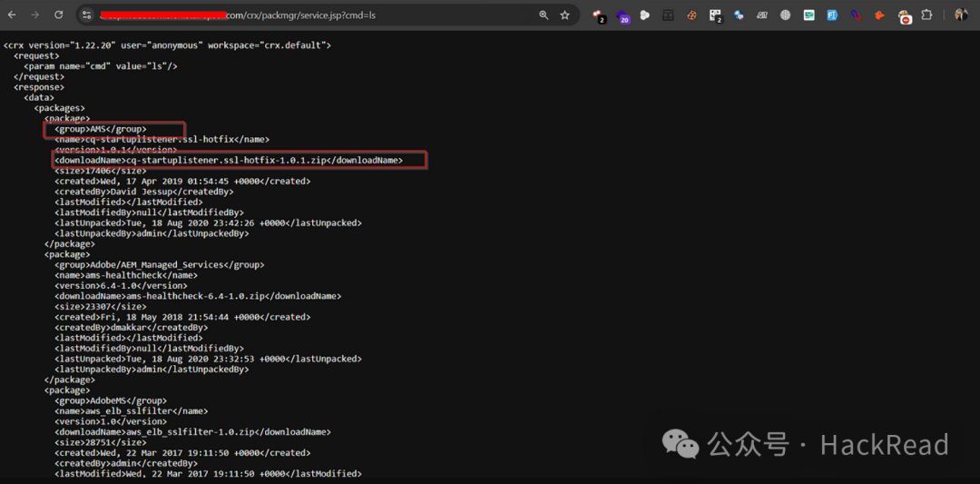Screen dimensions: 980x484
Task: Open the grey globe extension icon
Action: coord(786,15)
